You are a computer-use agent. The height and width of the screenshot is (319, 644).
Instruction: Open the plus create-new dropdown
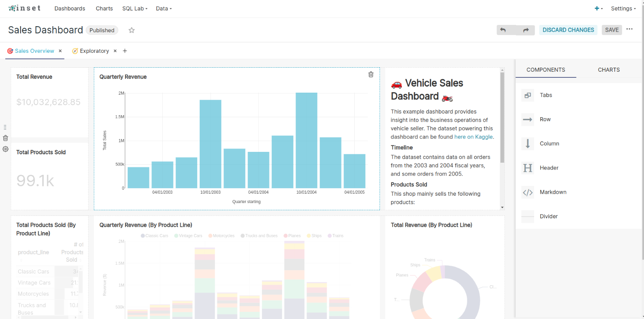[599, 8]
